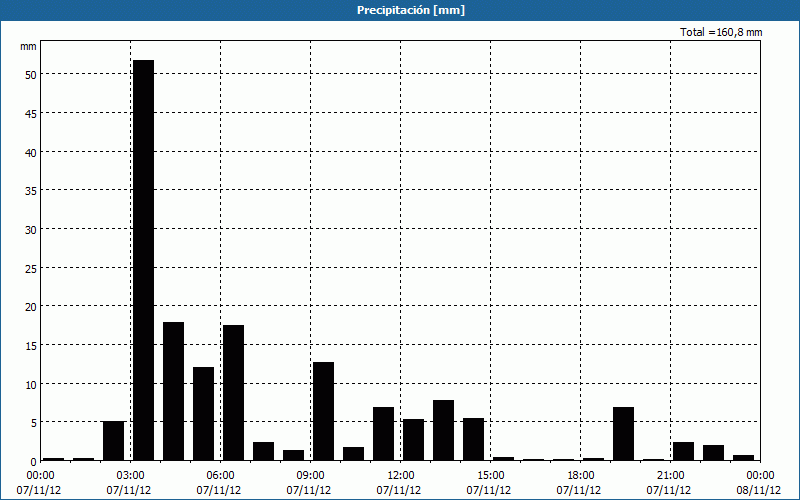This screenshot has height=500, width=800.
Task: Click the "45" y-axis value
Action: coord(31,114)
